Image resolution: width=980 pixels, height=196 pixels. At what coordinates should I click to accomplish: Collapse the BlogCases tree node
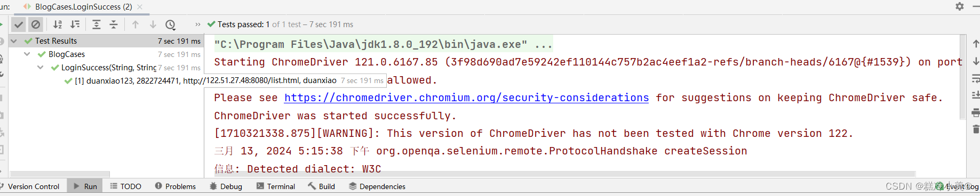pyautogui.click(x=27, y=54)
